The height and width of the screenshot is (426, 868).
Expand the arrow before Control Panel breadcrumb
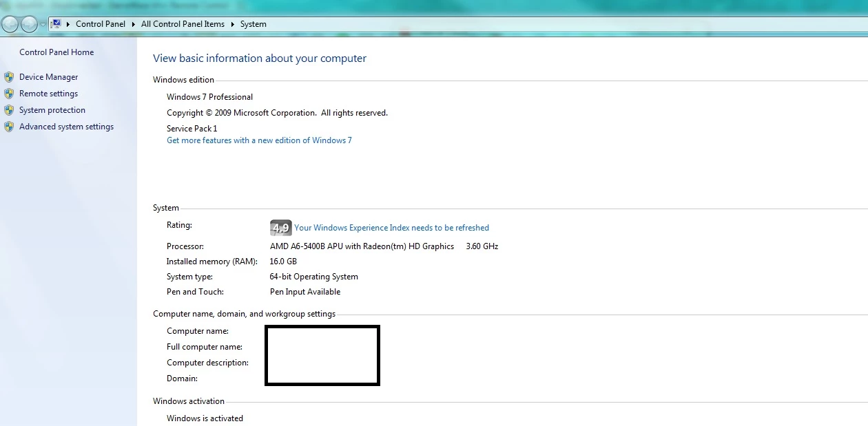[x=68, y=24]
